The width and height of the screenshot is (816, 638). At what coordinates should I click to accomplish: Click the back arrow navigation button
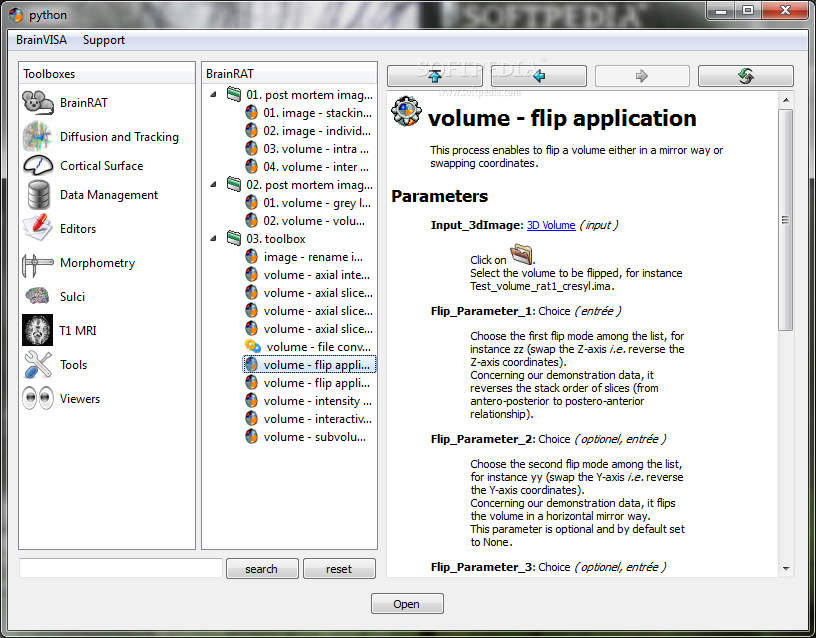pos(539,76)
